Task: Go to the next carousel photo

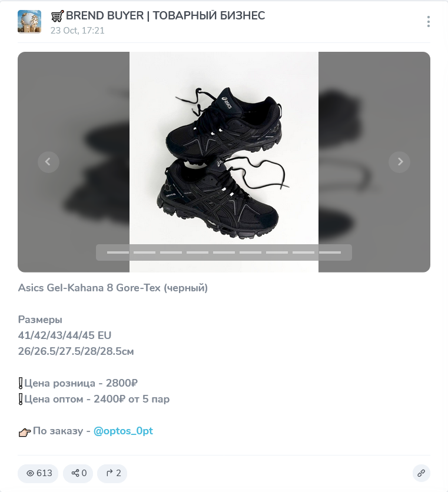Action: pos(399,162)
